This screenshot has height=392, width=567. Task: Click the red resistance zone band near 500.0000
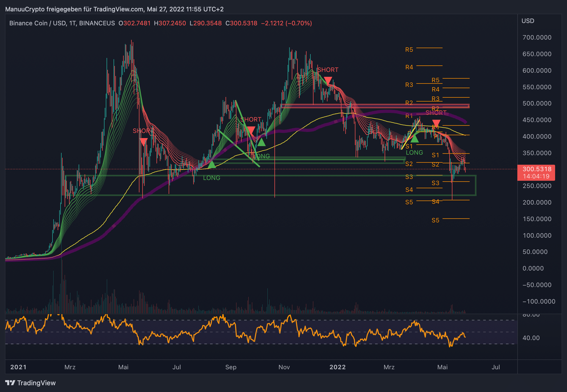375,106
